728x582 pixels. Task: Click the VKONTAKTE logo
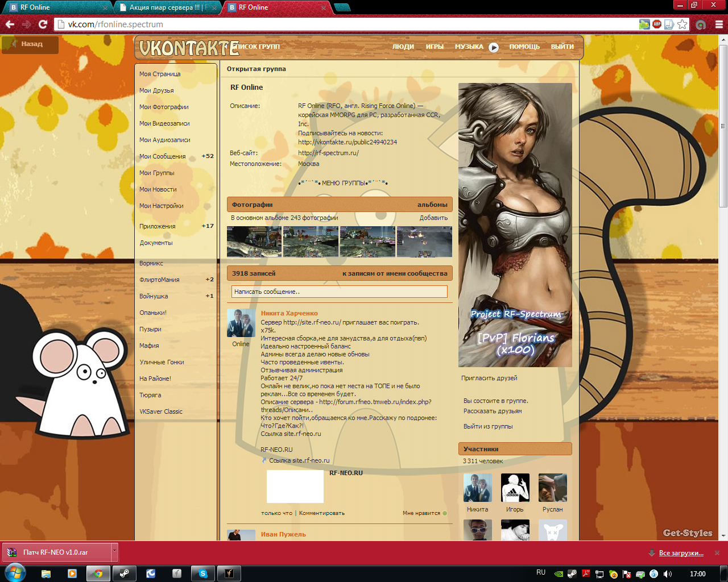(x=189, y=48)
